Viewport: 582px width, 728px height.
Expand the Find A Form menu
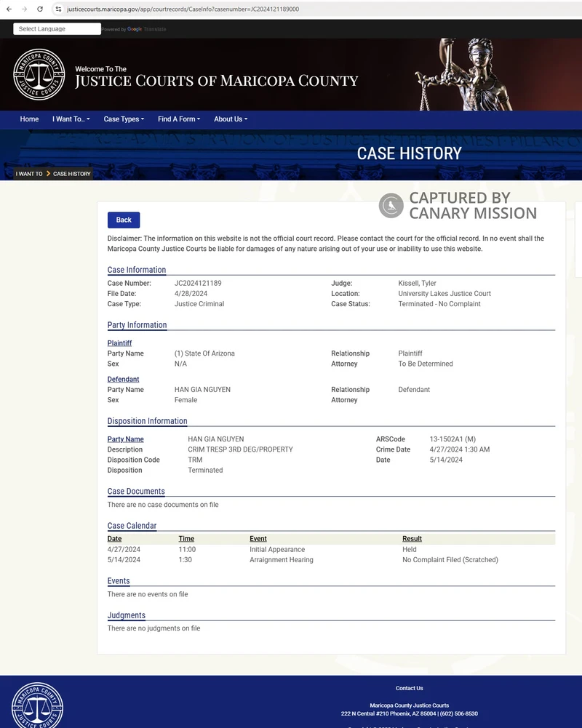pyautogui.click(x=179, y=119)
